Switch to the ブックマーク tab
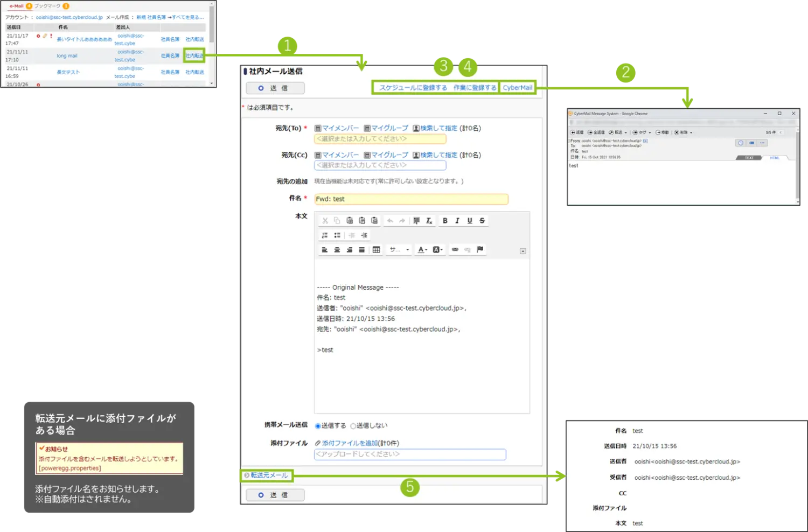Viewport: 808px width, 532px height. (x=47, y=6)
